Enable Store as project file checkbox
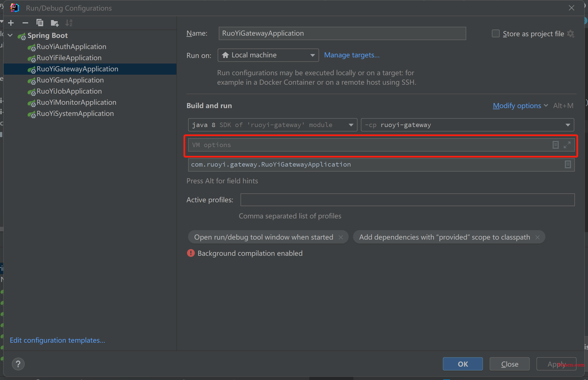 tap(495, 34)
